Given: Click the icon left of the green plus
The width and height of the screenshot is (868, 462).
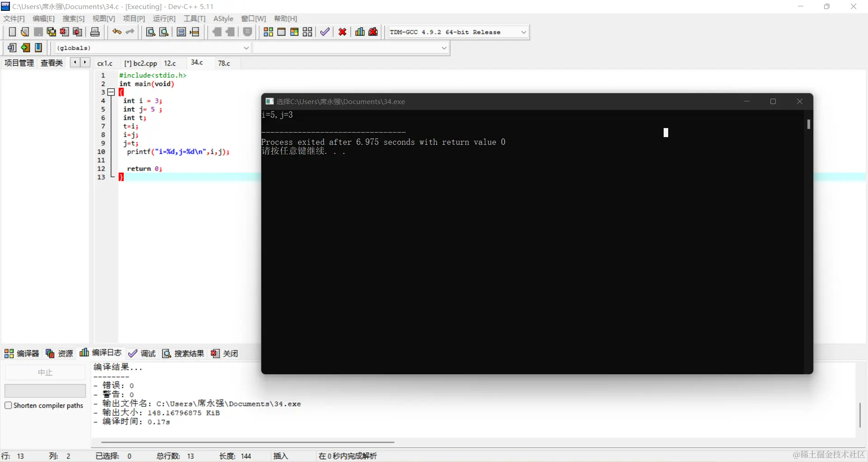Looking at the screenshot, I should pyautogui.click(x=12, y=48).
